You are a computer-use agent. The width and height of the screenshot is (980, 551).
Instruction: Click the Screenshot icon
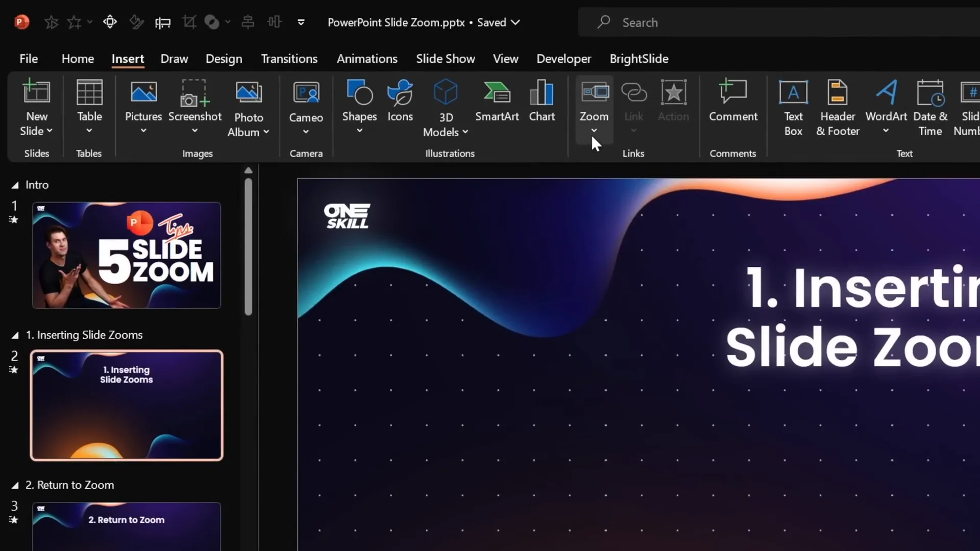tap(194, 92)
